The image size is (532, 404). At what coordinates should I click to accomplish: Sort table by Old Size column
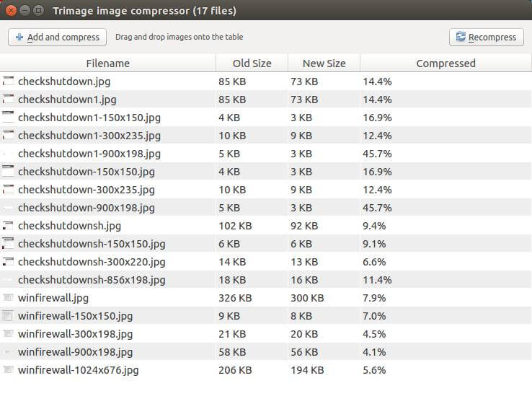pos(252,63)
